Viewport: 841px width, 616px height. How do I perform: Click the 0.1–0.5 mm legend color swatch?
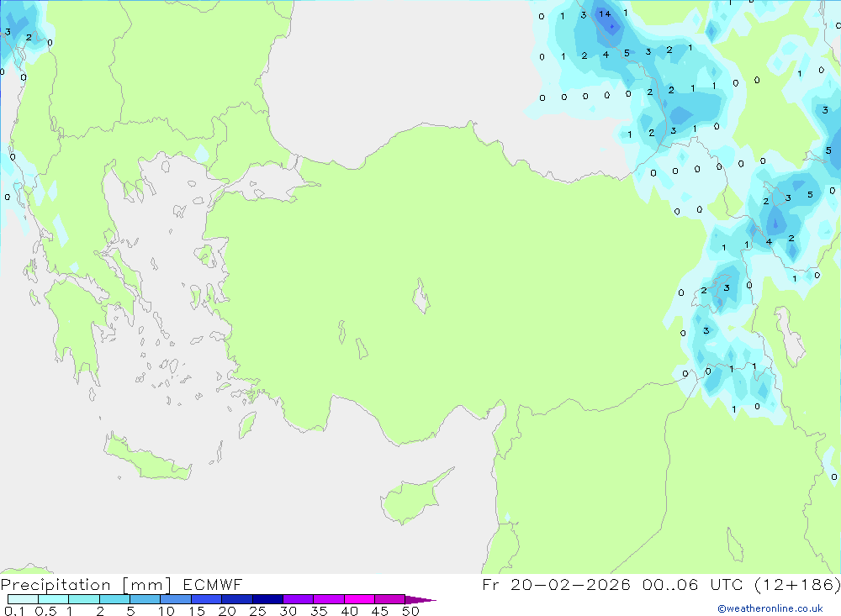[x=23, y=599]
